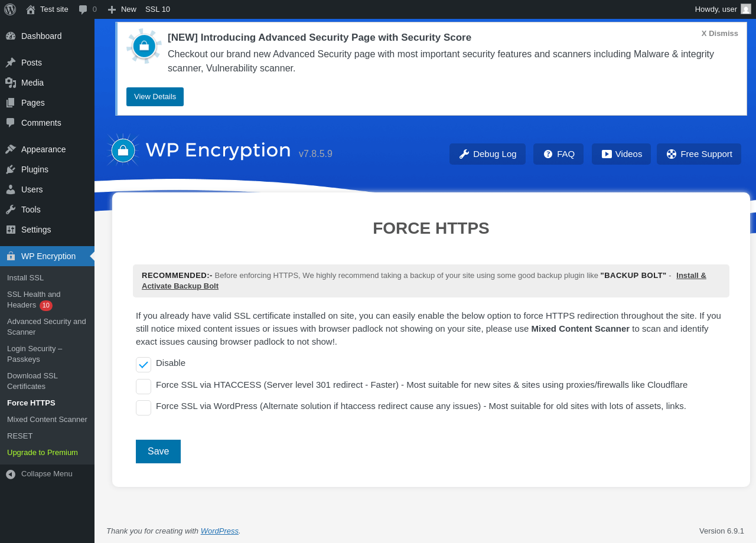
Task: Enable Force SSL via WordPress checkbox
Action: click(x=144, y=408)
